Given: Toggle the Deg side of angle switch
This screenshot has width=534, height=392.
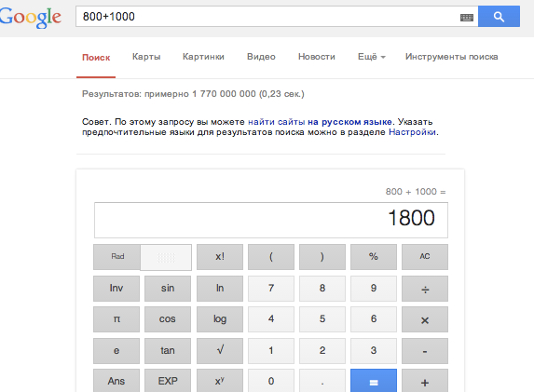Looking at the screenshot, I should (x=166, y=257).
